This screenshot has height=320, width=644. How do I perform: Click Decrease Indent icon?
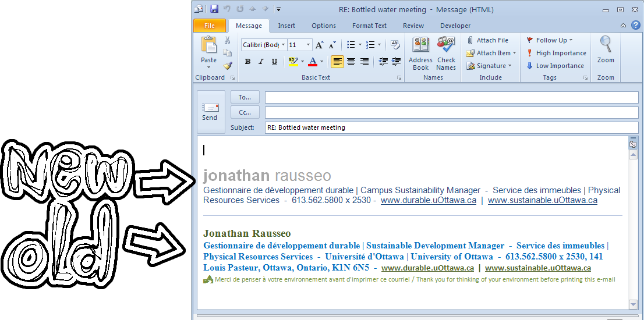[383, 62]
